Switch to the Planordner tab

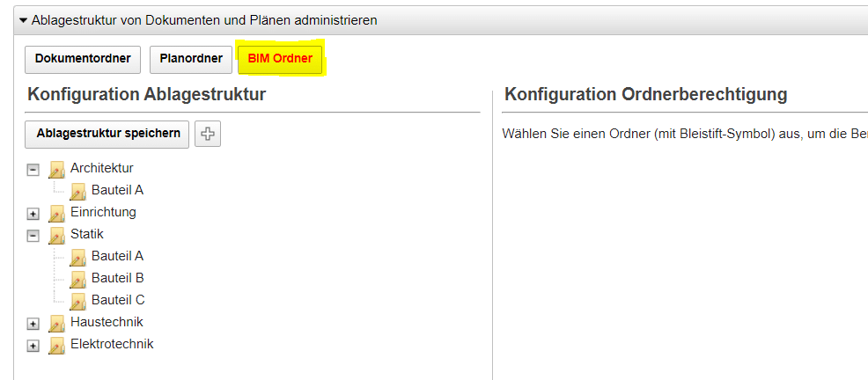click(191, 59)
